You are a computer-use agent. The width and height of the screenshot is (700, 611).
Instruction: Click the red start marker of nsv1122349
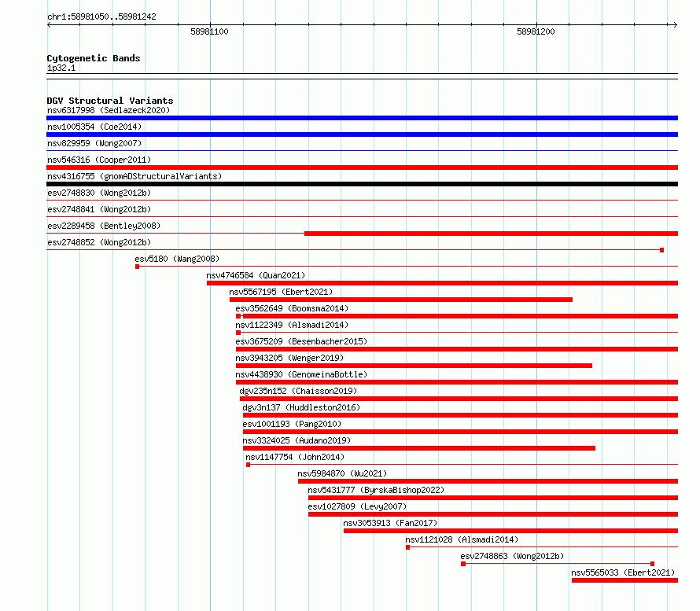[238, 333]
